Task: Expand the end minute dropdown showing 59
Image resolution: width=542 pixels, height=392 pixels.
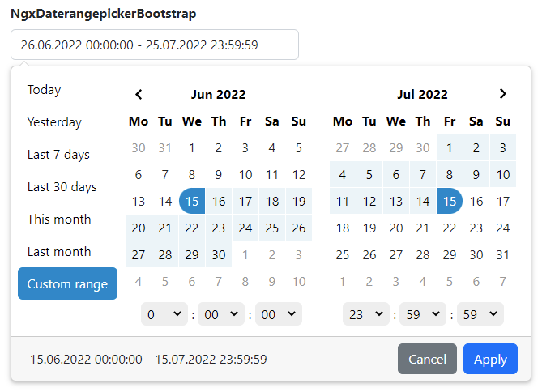Action: (x=423, y=314)
